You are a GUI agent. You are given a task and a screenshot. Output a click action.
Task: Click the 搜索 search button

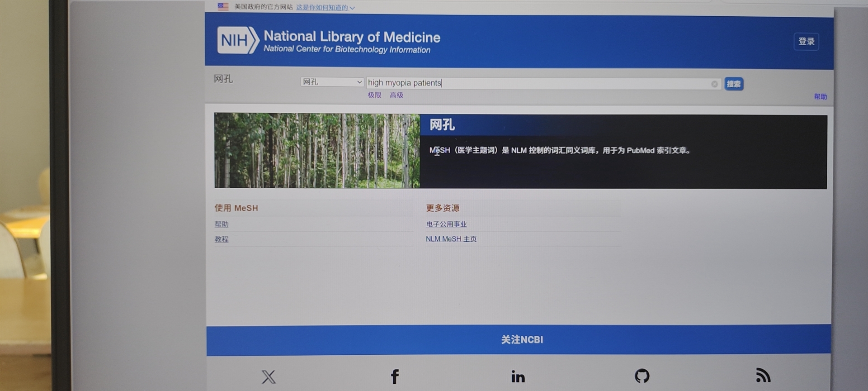coord(734,84)
